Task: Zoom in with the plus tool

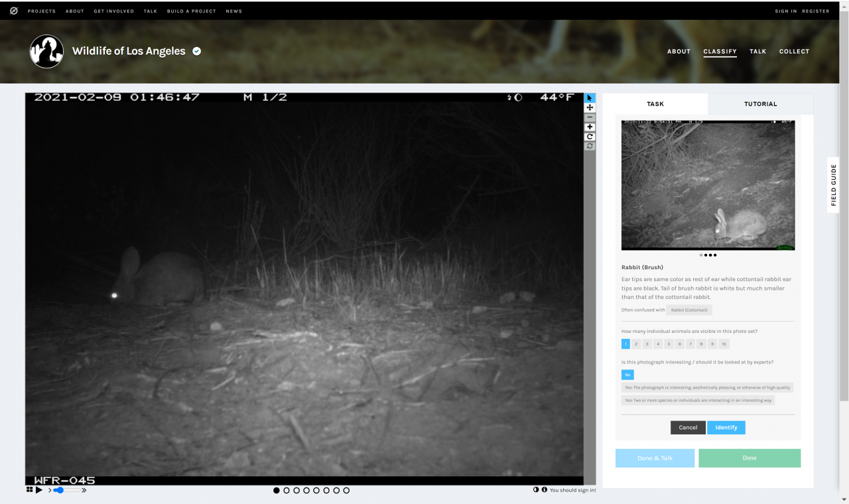Action: pos(590,127)
